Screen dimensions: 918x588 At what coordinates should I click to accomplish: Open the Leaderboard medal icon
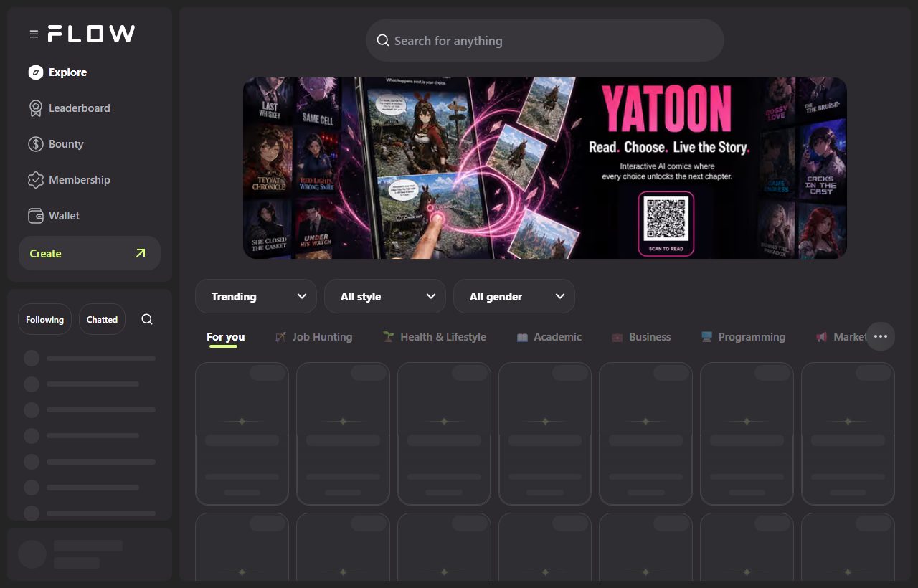[x=36, y=108]
